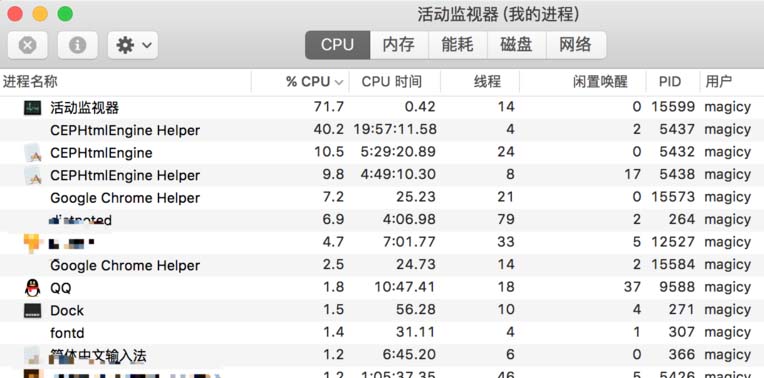
Task: Click the icon beside CEPHtmlEngine Helper 9.8 row
Action: (x=33, y=175)
